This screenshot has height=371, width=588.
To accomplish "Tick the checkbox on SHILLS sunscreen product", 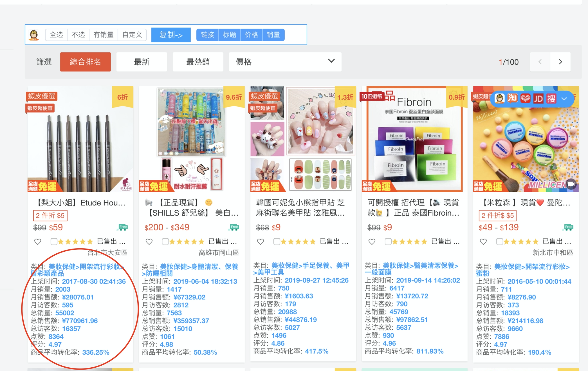I will pos(165,241).
